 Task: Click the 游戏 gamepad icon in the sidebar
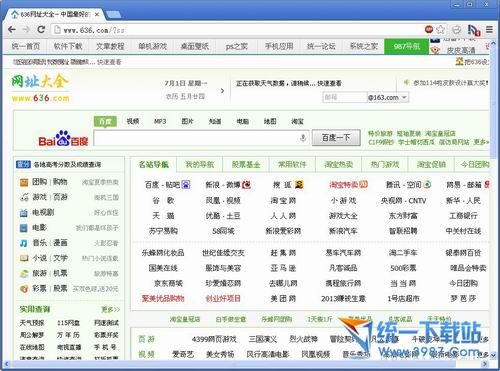[x=24, y=197]
